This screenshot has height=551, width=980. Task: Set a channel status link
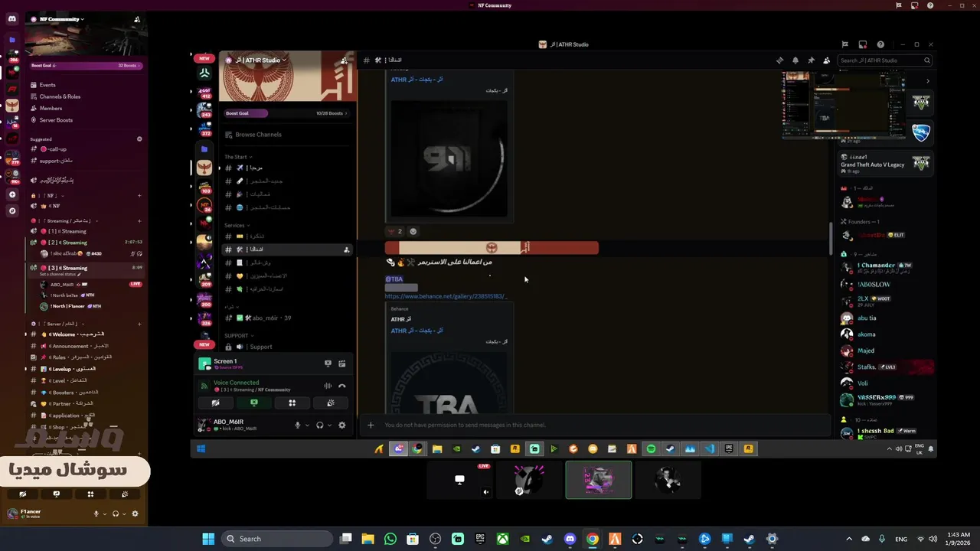(x=60, y=274)
